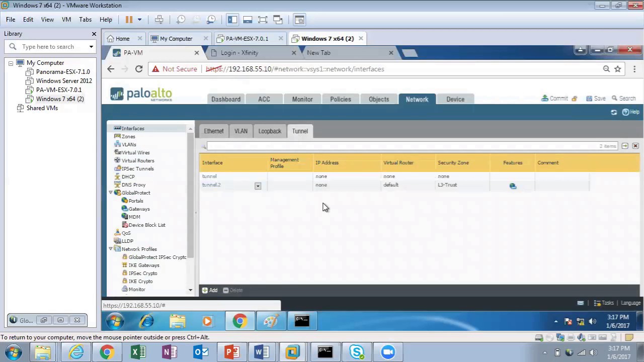The image size is (644, 362).
Task: Open the Device tab
Action: tap(455, 99)
